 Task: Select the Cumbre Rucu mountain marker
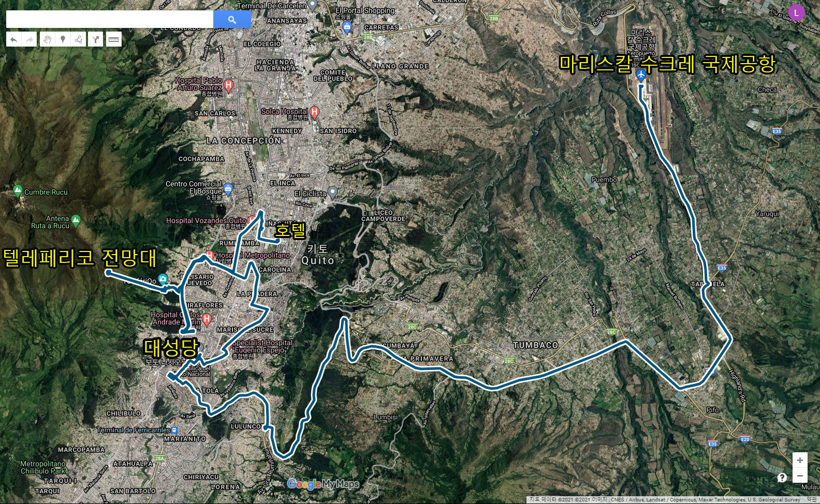coord(18,190)
